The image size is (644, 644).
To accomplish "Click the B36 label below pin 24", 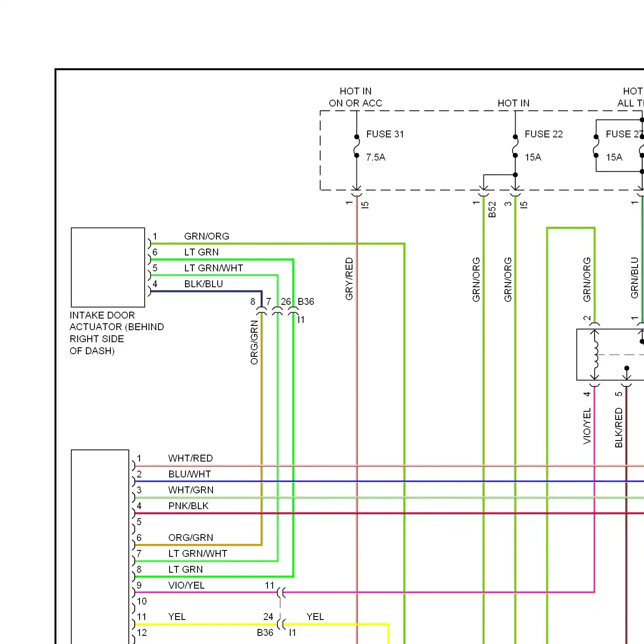I will coord(265,632).
